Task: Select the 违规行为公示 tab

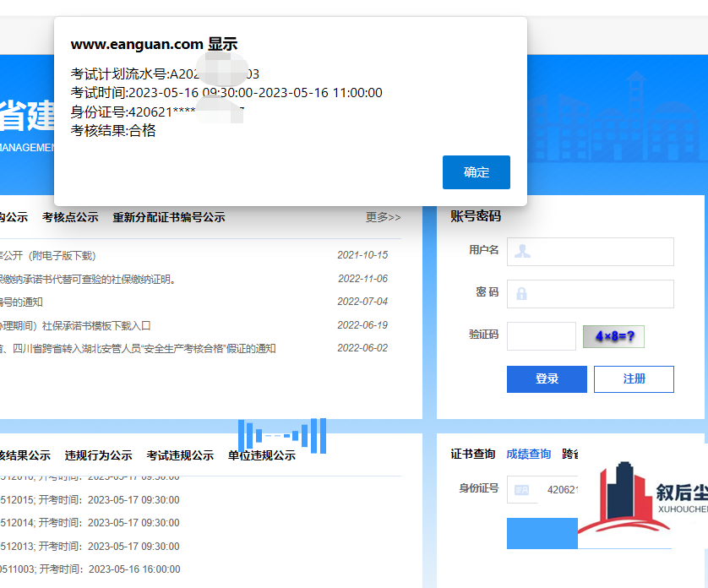Action: (98, 455)
